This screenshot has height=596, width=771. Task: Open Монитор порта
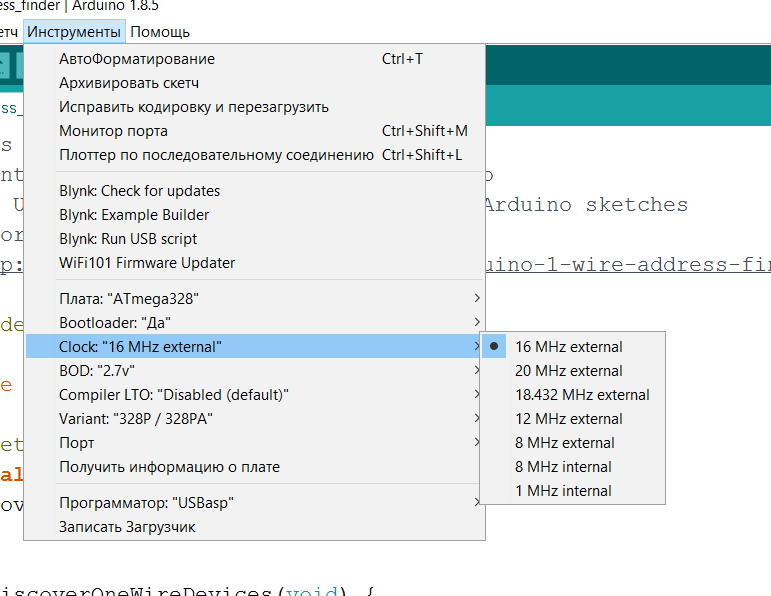point(254,131)
